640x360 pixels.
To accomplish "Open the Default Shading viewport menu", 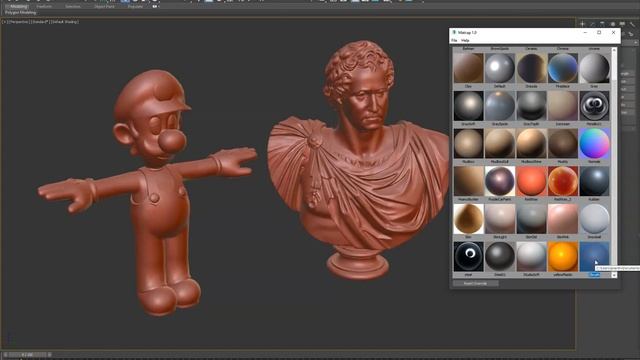I will click(64, 22).
